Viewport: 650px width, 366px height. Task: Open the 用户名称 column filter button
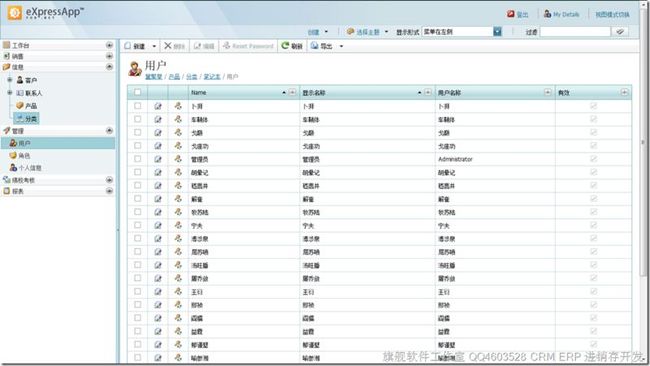click(548, 92)
